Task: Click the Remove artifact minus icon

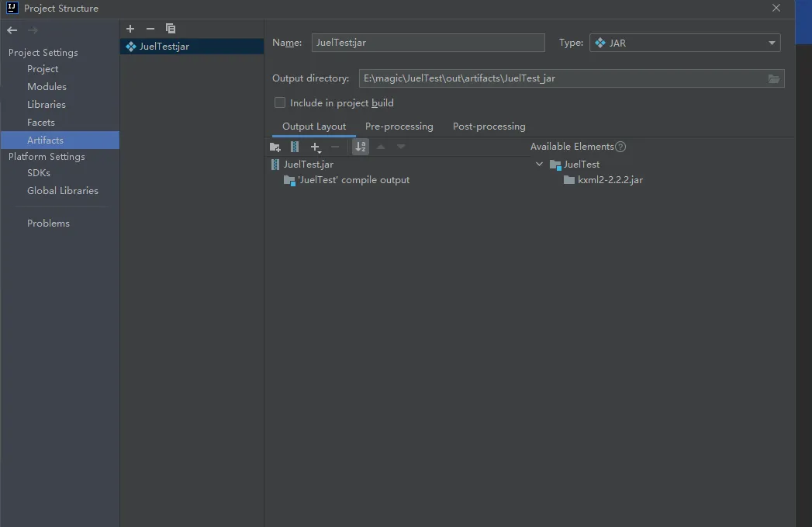Action: coord(150,29)
